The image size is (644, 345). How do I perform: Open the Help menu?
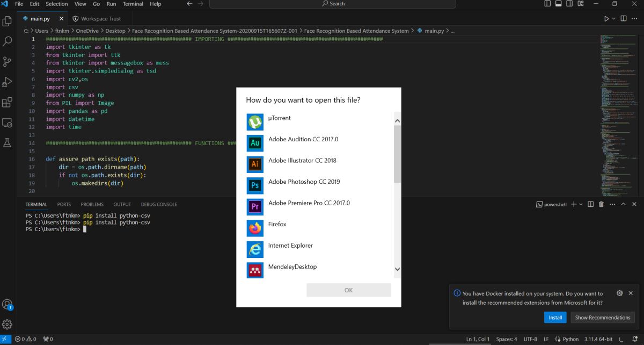155,4
